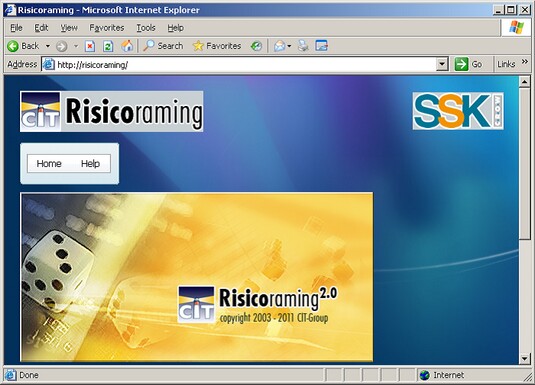Open the Search pane in toolbar

(x=163, y=46)
